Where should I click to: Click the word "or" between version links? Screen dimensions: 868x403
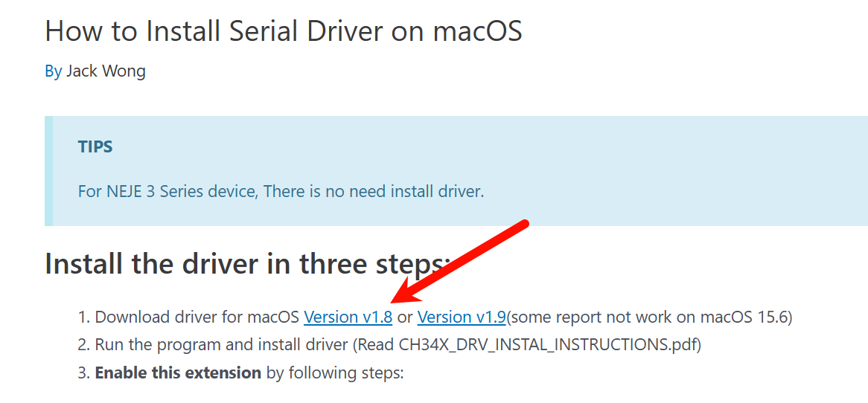(405, 318)
